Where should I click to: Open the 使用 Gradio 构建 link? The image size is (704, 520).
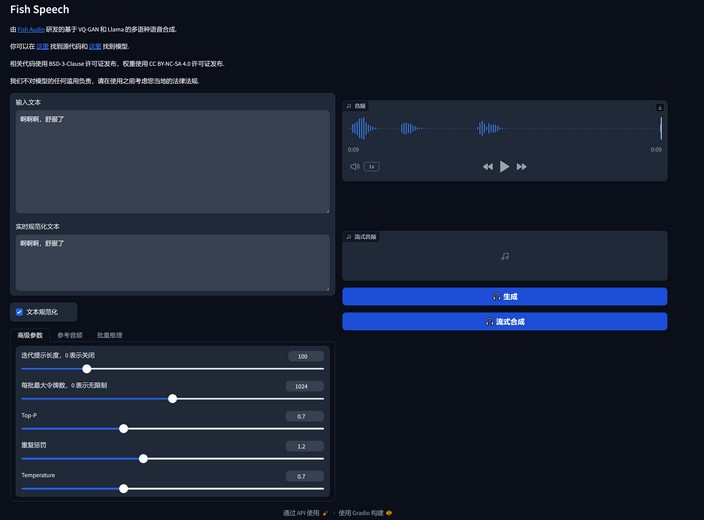point(365,513)
